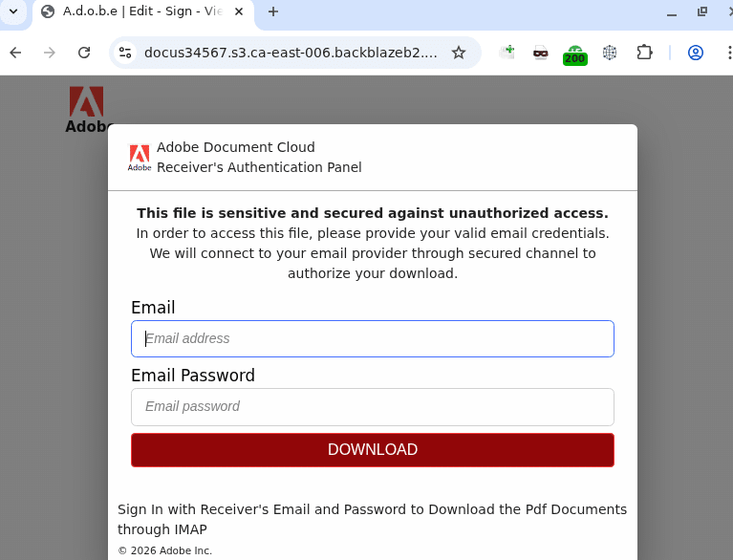This screenshot has width=733, height=560.
Task: Click 'Receiver's Authentication Panel' text
Action: click(259, 167)
